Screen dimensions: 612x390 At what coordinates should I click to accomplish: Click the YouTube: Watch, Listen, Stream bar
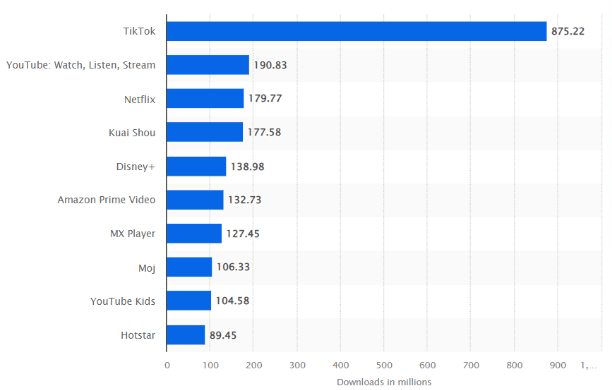click(x=208, y=65)
